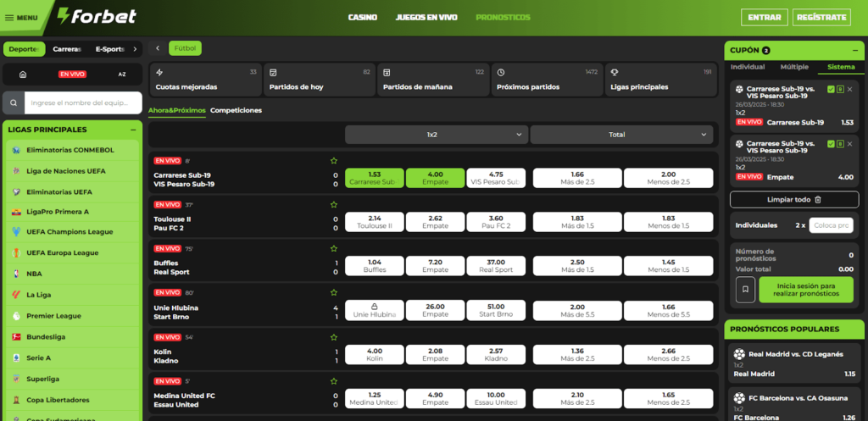This screenshot has width=868, height=421.
Task: Open the Ligas principales card
Action: click(661, 80)
